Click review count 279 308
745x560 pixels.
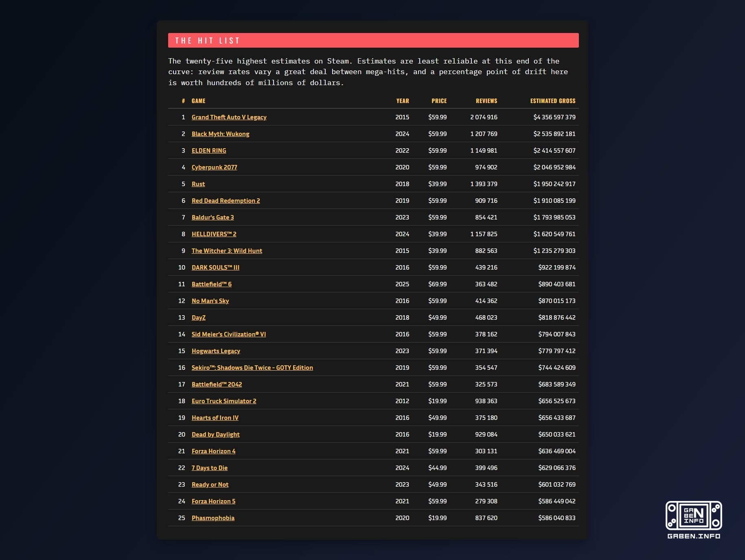[486, 501]
